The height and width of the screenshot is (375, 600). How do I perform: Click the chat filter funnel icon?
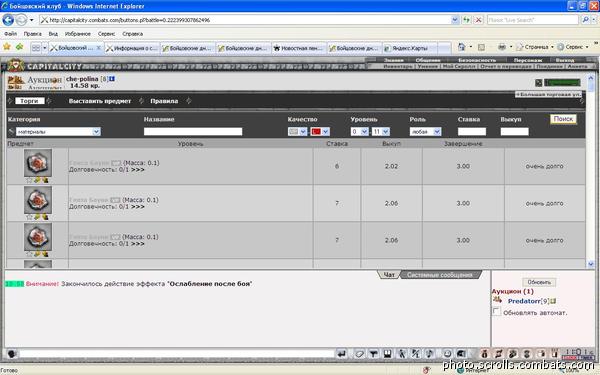[x=373, y=354]
